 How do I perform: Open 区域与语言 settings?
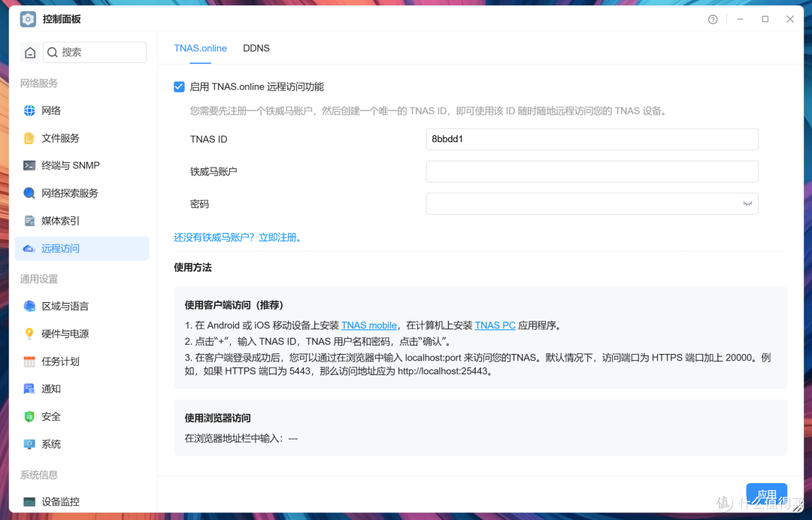82,307
